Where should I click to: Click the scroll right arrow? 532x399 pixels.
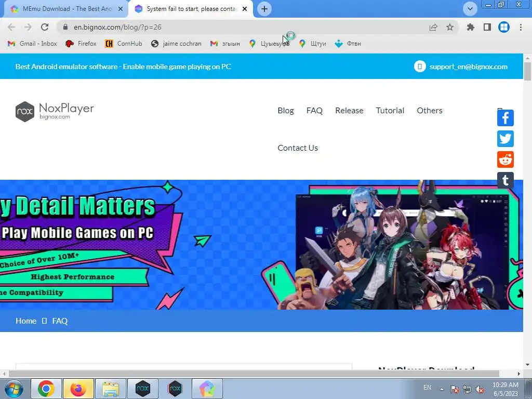pos(519,374)
